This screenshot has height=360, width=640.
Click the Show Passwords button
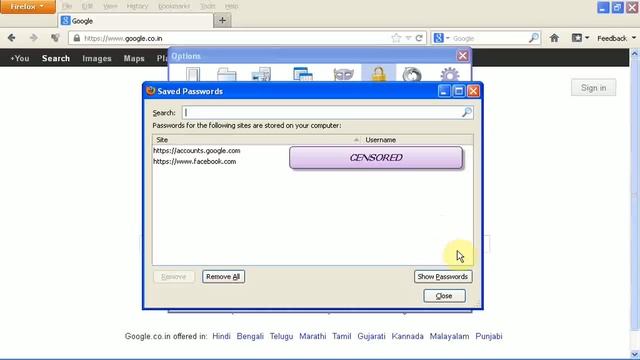click(443, 277)
